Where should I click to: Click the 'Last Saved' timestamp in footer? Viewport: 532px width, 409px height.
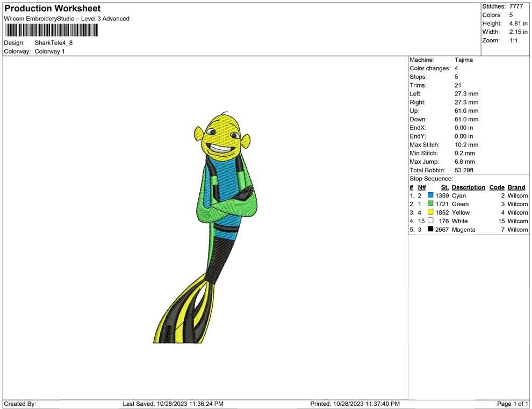pyautogui.click(x=173, y=404)
